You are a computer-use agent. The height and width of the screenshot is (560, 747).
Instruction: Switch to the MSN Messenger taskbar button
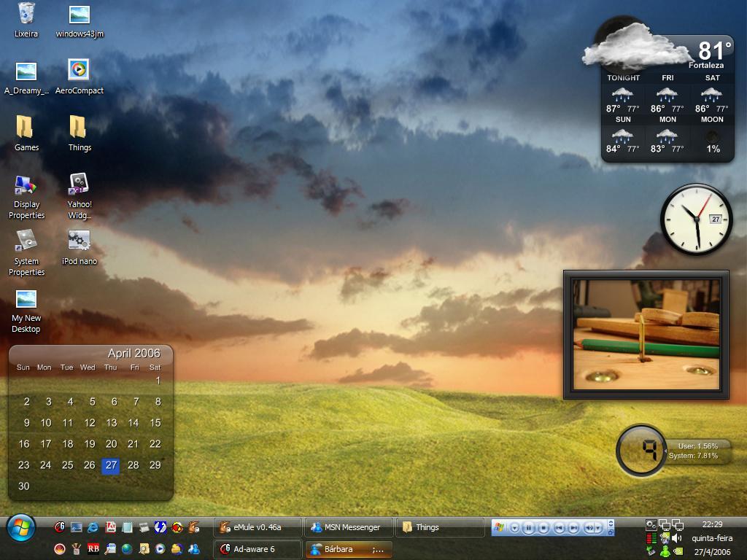tap(349, 528)
